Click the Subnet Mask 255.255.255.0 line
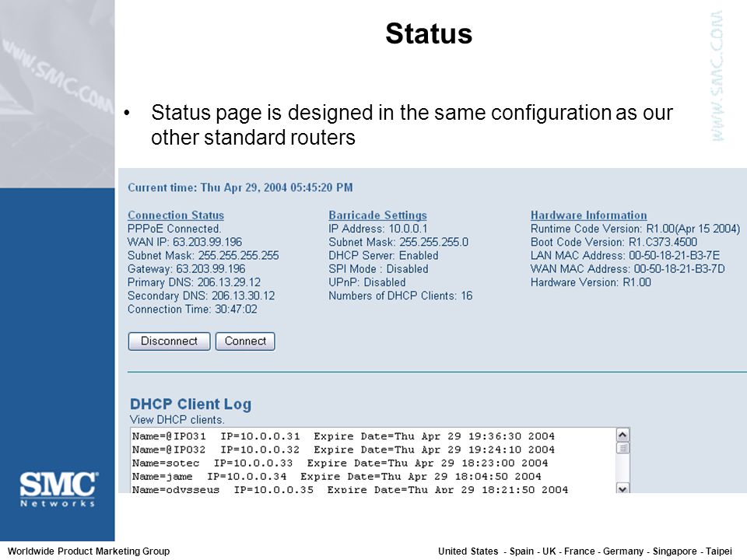This screenshot has height=560, width=747. 398,242
